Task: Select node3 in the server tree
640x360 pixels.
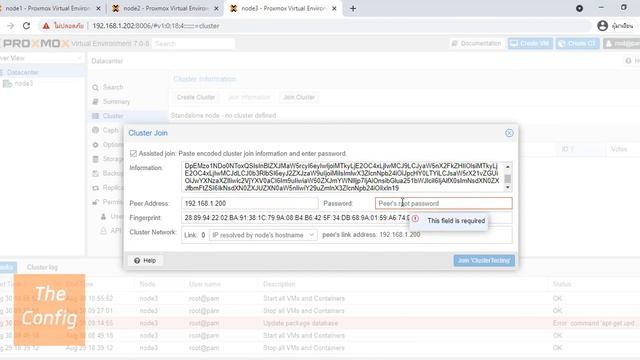Action: point(24,83)
